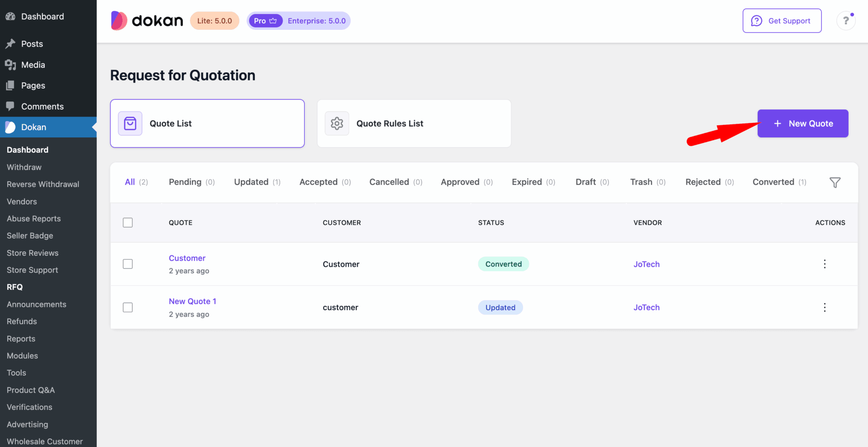868x447 pixels.
Task: Create a New Quote
Action: click(x=803, y=123)
